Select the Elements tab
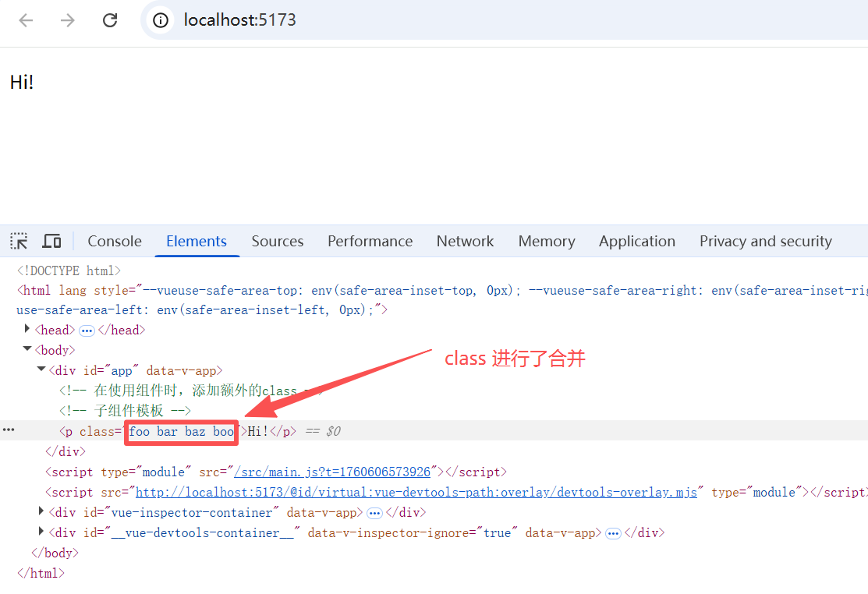This screenshot has width=868, height=594. (197, 241)
